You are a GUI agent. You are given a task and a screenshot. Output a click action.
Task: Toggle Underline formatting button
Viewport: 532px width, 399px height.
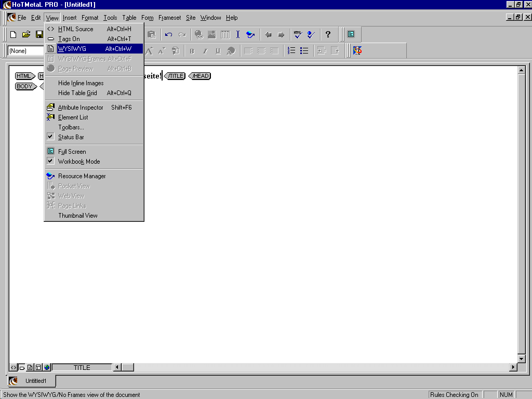[x=218, y=51]
